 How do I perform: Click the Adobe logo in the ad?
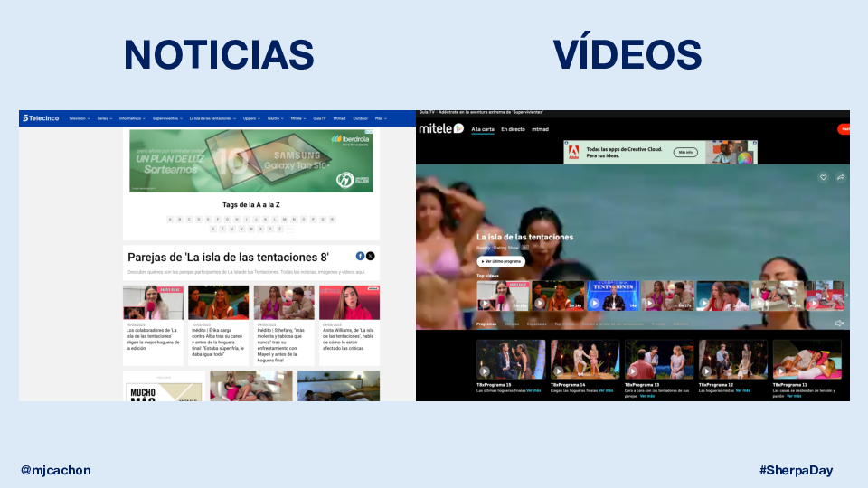(x=574, y=152)
